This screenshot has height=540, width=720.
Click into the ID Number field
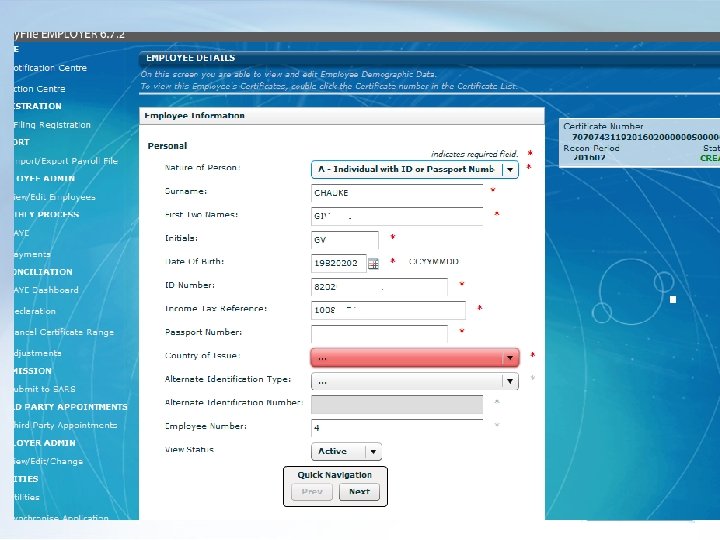(x=379, y=287)
